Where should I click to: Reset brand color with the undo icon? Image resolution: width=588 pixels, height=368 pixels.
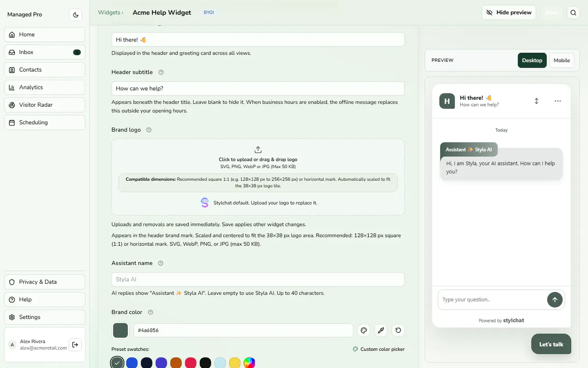click(x=398, y=330)
